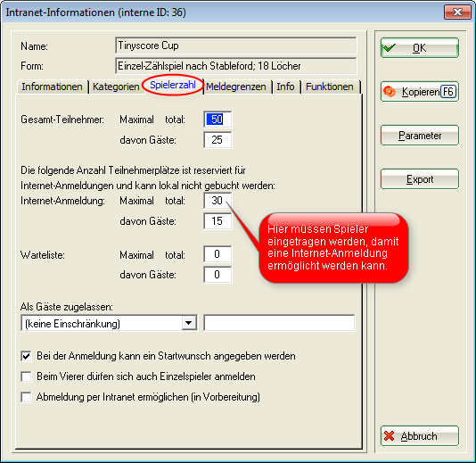Enable Abmeldung per Intranet checkbox
The width and height of the screenshot is (476, 463).
pos(26,397)
